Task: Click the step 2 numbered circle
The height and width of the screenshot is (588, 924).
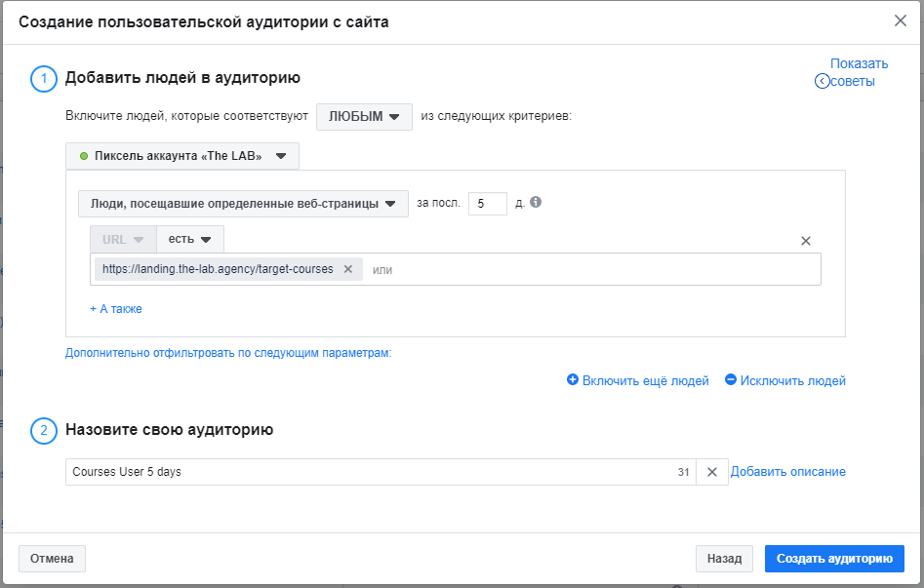Action: coord(43,431)
